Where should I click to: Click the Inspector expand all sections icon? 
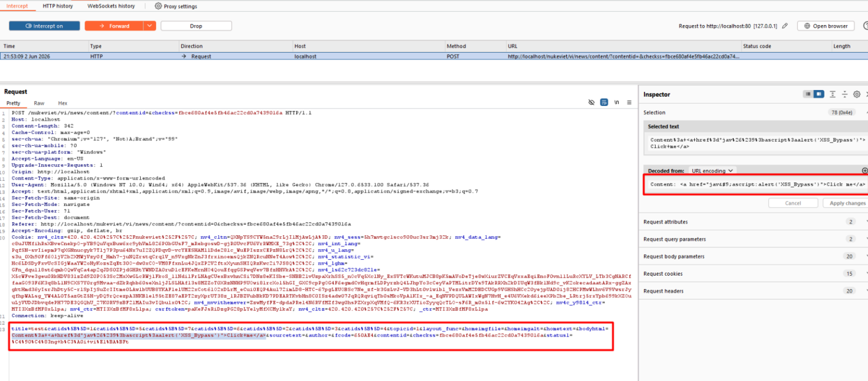tap(833, 94)
